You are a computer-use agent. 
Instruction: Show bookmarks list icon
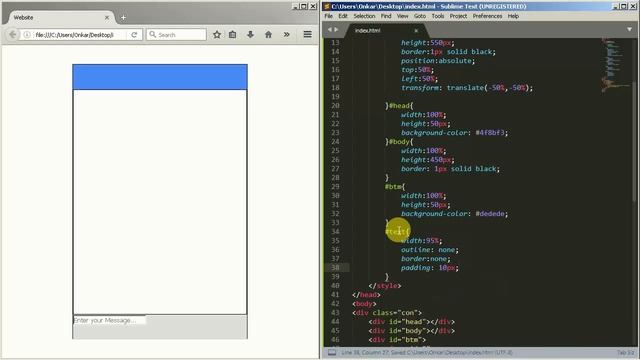click(233, 35)
